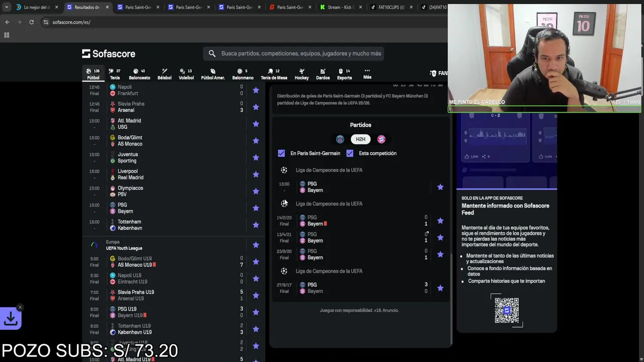The image size is (644, 362).
Task: Favorite the Atl. Madrid vs USG star
Action: tap(256, 124)
